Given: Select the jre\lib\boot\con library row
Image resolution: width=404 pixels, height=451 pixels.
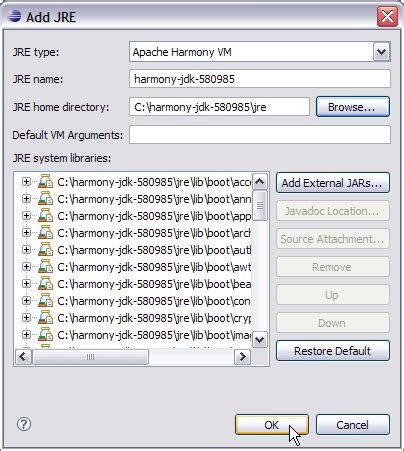Looking at the screenshot, I should pos(154,301).
